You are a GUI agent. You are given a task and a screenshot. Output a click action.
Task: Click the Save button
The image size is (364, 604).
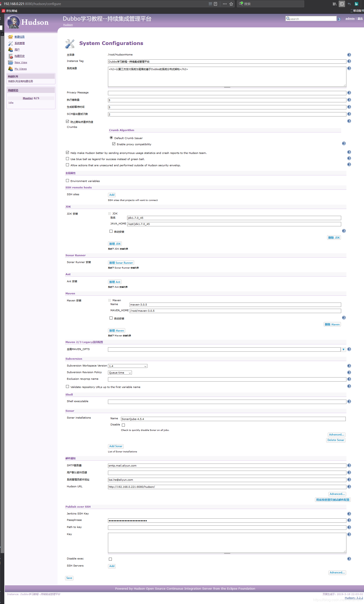click(x=69, y=578)
